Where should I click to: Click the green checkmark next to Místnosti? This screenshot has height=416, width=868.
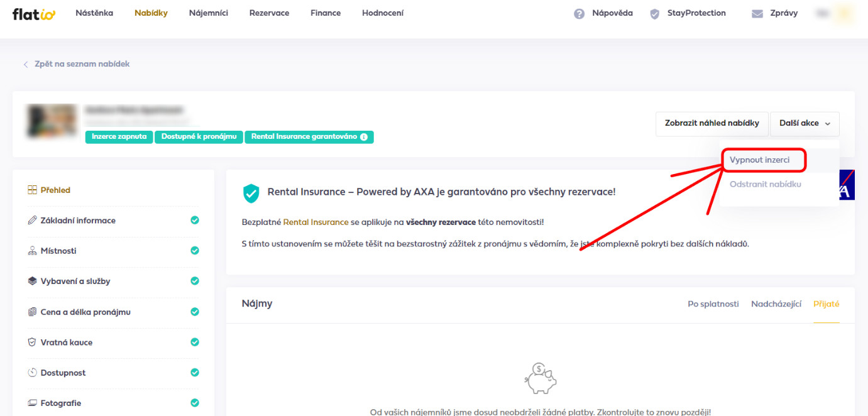[195, 251]
